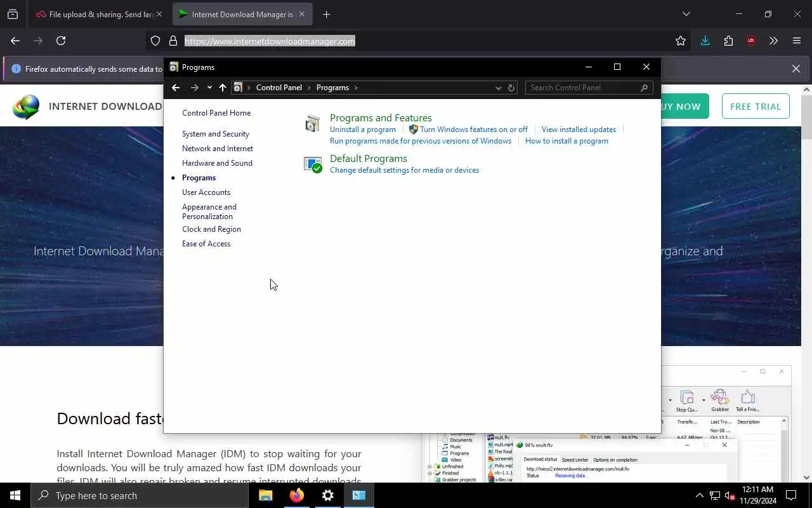Go up one level in Control Panel

coord(222,88)
